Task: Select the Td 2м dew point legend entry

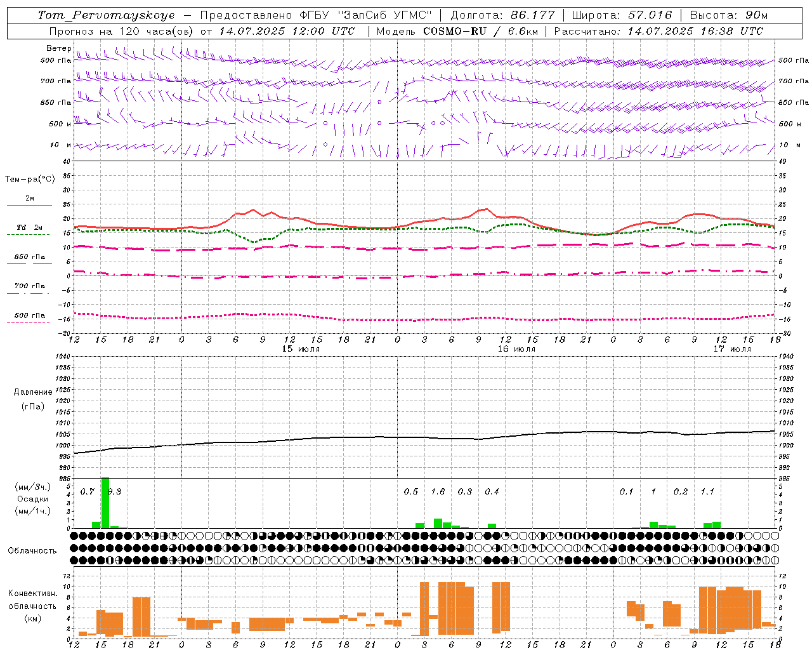Action: coord(30,227)
